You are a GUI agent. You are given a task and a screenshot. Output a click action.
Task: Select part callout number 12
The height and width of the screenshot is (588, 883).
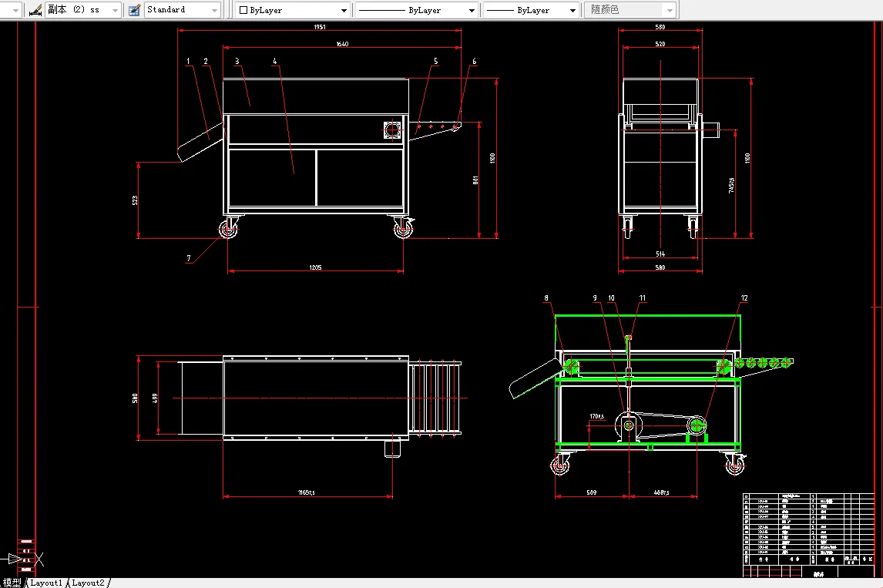[744, 298]
